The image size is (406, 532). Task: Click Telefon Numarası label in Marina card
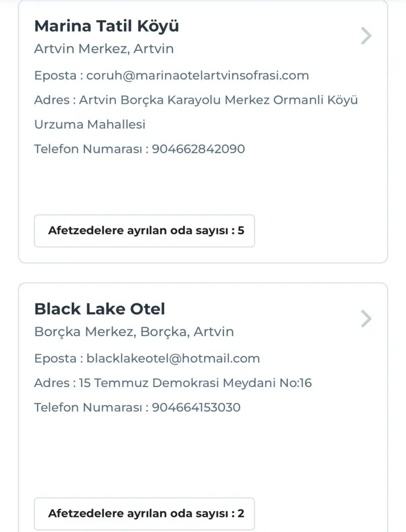tap(88, 149)
